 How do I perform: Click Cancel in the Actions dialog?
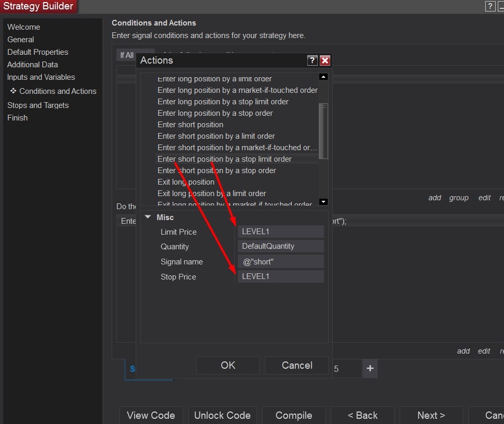(x=297, y=365)
